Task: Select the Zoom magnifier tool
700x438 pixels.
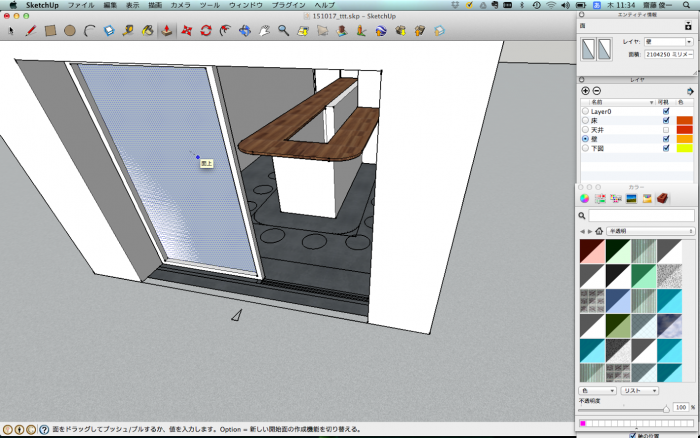Action: click(284, 31)
